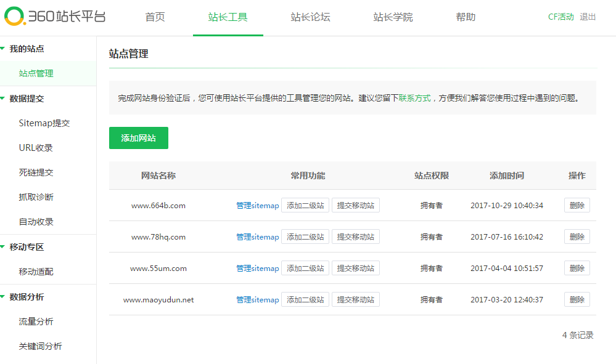Click 管理sitemap for www.664b.com
Image resolution: width=616 pixels, height=364 pixels.
257,206
